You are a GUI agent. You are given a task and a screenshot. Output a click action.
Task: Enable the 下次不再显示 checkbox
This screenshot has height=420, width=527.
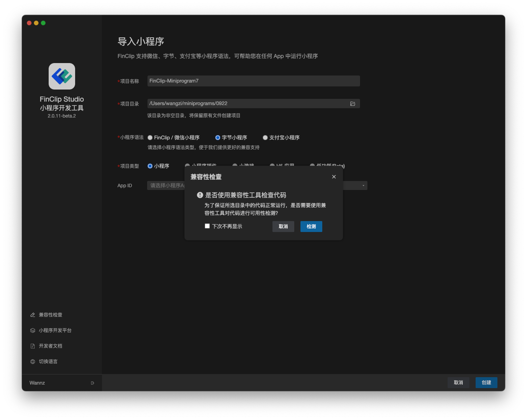pos(207,226)
